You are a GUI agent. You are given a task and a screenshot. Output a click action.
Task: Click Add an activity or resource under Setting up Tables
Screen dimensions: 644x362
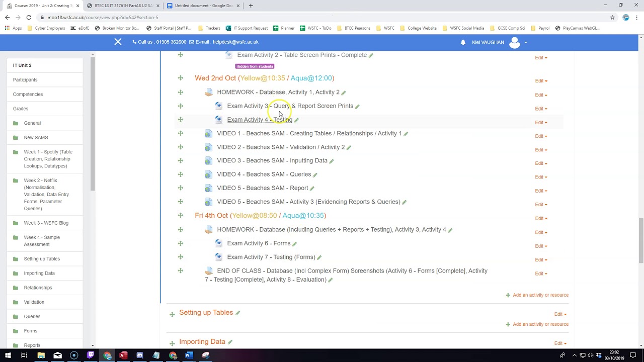[537, 324]
